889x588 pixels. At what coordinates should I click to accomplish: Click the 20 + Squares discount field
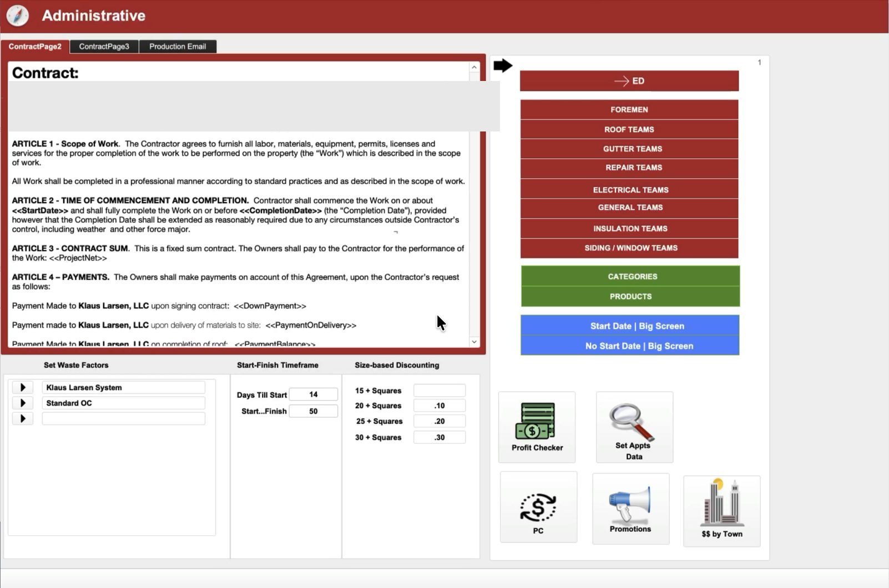(440, 405)
